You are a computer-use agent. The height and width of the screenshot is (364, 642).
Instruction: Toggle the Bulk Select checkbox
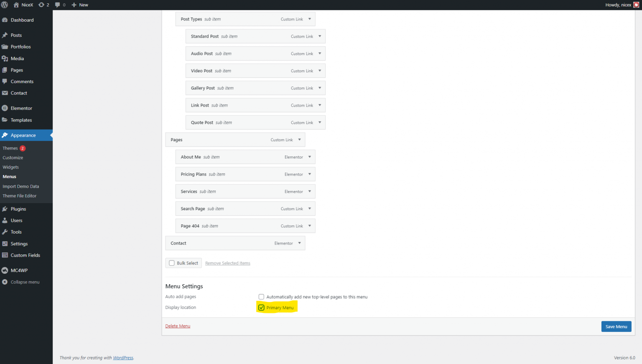pyautogui.click(x=171, y=263)
